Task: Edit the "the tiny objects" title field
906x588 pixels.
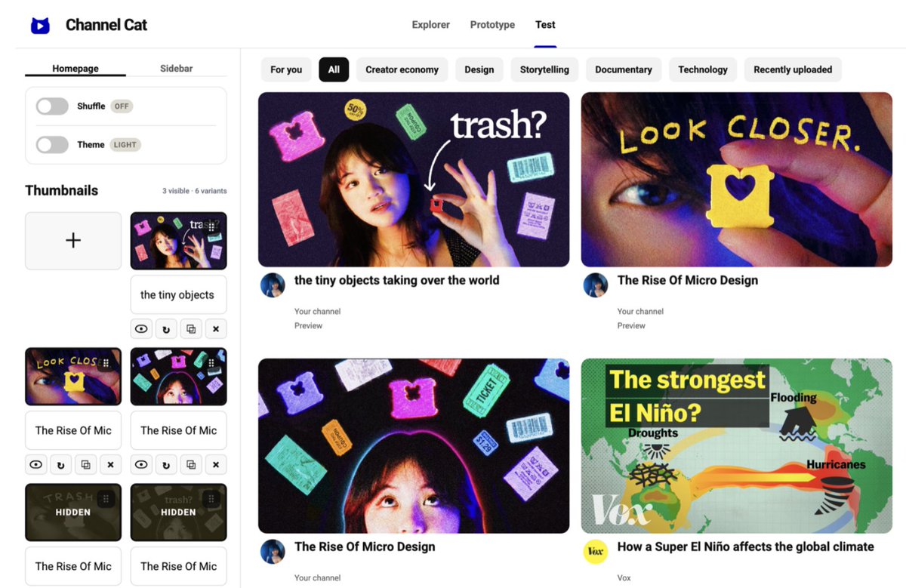Action: click(179, 295)
